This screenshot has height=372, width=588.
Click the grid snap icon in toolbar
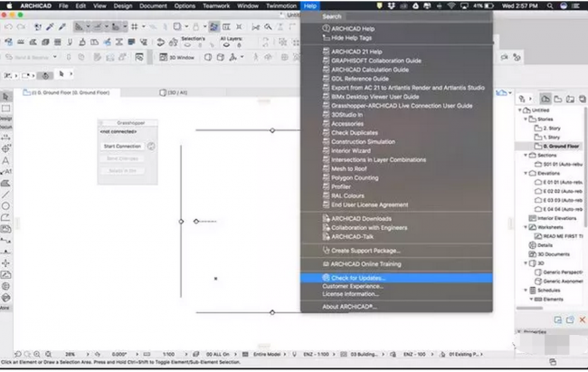point(133,26)
